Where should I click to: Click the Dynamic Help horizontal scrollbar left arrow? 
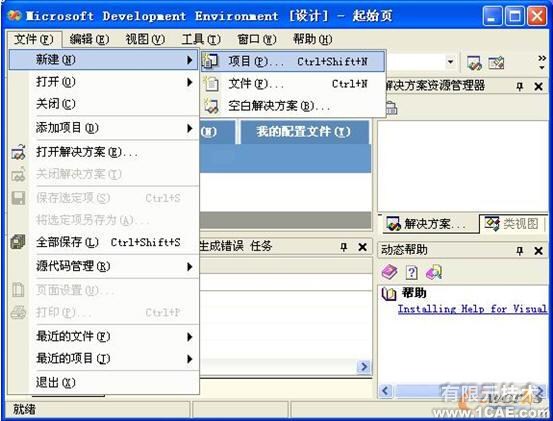point(385,391)
